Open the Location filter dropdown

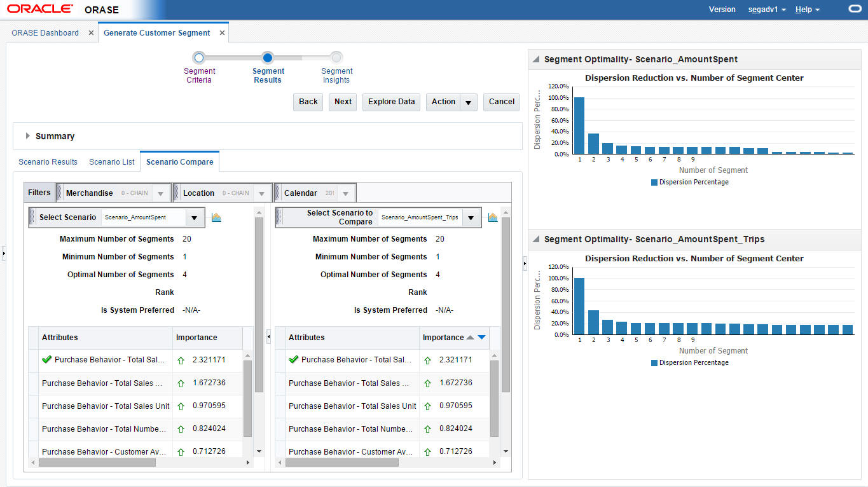pos(261,193)
